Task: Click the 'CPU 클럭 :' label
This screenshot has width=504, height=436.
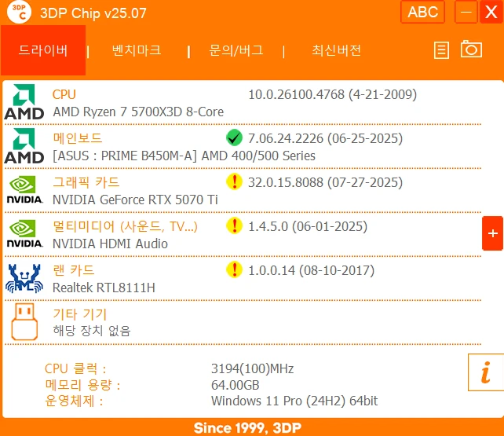Action: coord(75,368)
